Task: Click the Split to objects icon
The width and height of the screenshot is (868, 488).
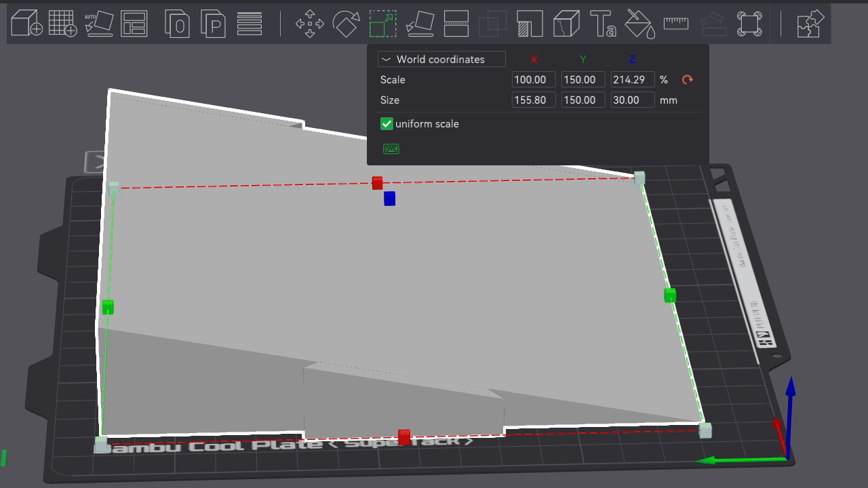Action: [x=178, y=23]
